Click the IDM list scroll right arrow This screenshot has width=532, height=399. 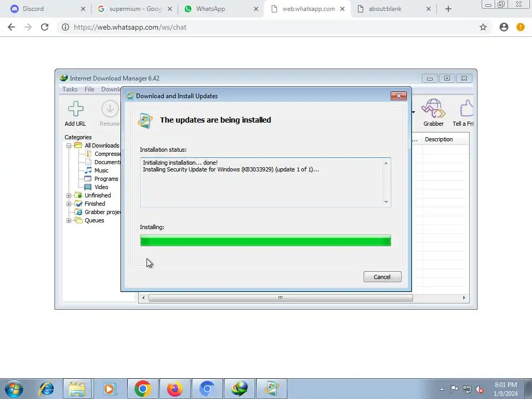click(x=464, y=298)
